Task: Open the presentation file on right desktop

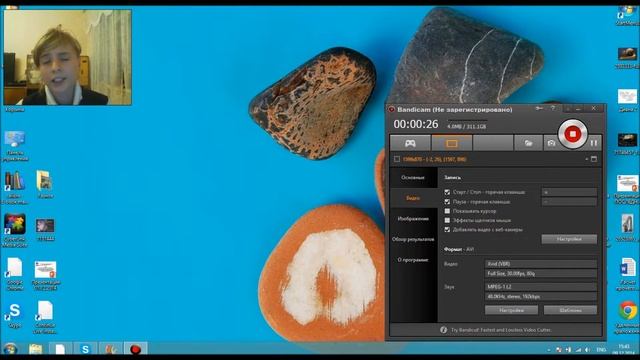Action: click(627, 189)
